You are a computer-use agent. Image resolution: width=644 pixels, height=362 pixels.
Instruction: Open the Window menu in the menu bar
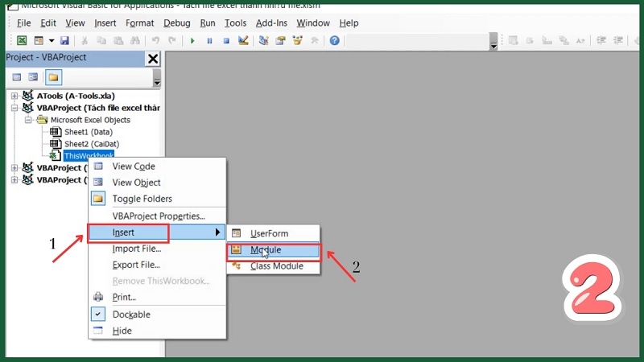313,23
